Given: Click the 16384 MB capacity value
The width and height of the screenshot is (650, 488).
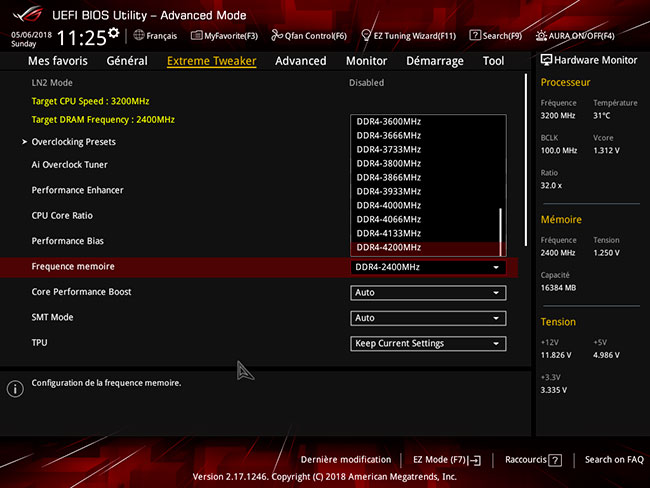Looking at the screenshot, I should click(558, 288).
